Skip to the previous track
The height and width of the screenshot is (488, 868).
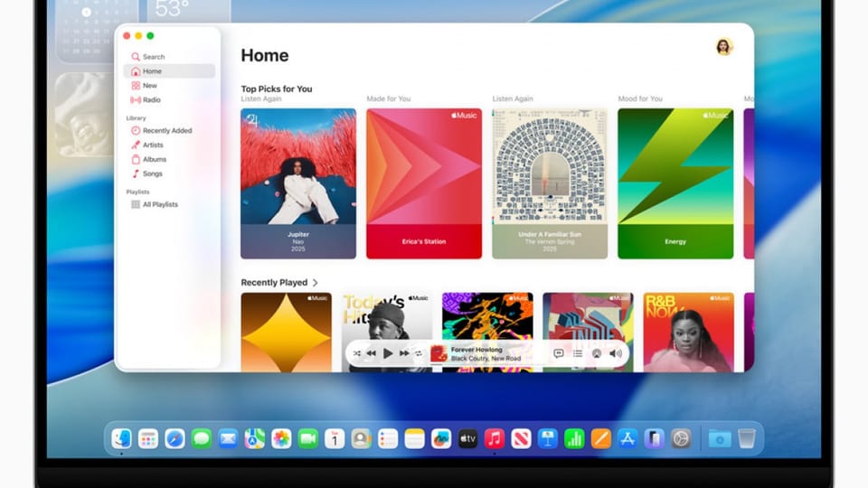tap(372, 353)
